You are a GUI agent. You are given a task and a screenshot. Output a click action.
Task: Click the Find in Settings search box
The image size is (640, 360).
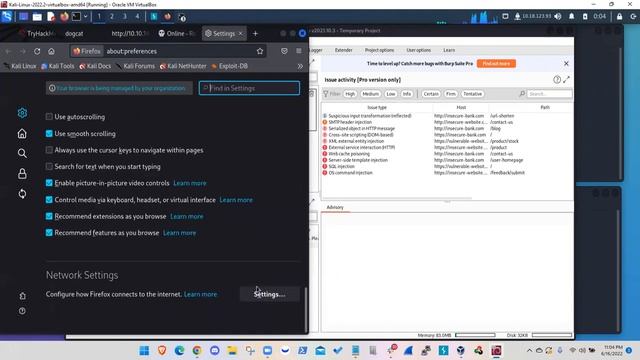[249, 88]
